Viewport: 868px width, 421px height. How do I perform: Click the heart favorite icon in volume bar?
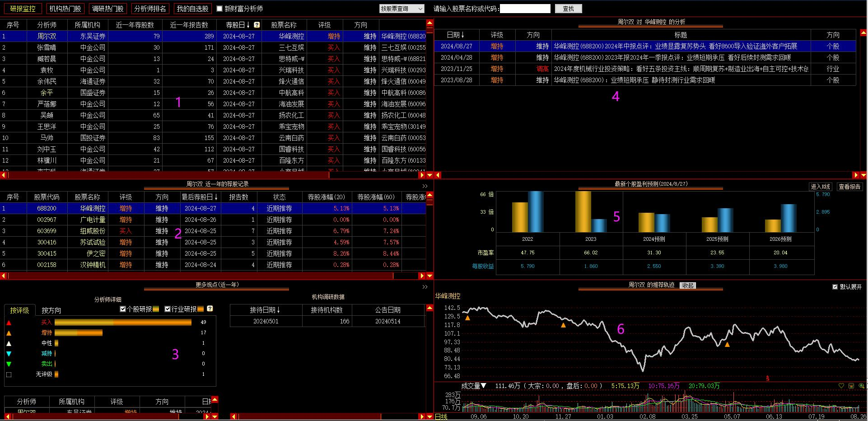pyautogui.click(x=841, y=386)
